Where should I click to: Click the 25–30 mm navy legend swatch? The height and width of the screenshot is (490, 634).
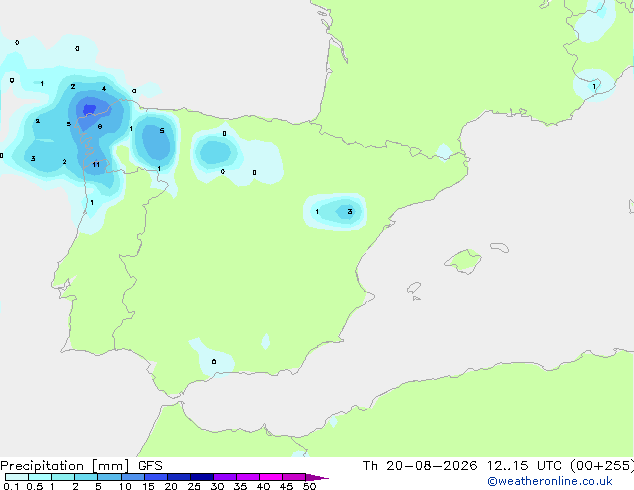point(202,477)
